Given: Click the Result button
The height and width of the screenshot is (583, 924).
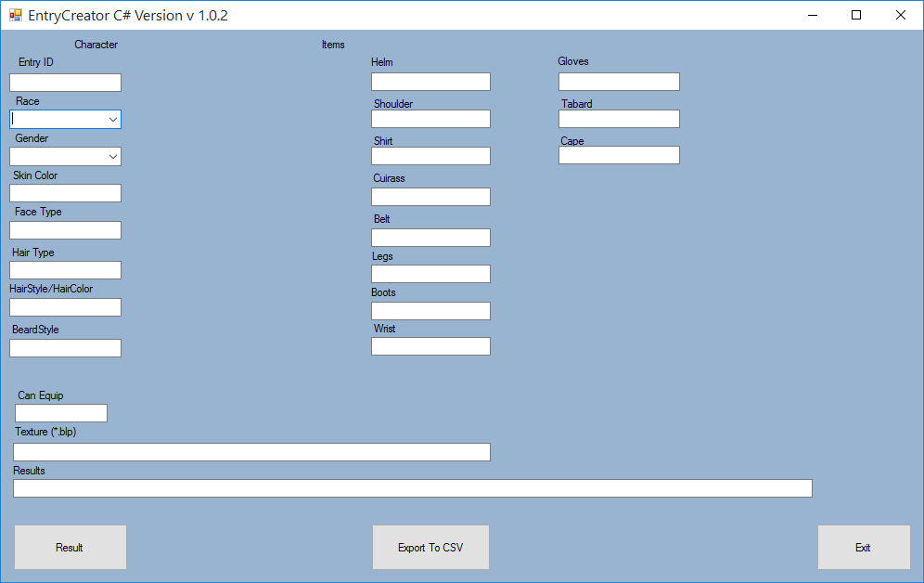Looking at the screenshot, I should tap(70, 547).
